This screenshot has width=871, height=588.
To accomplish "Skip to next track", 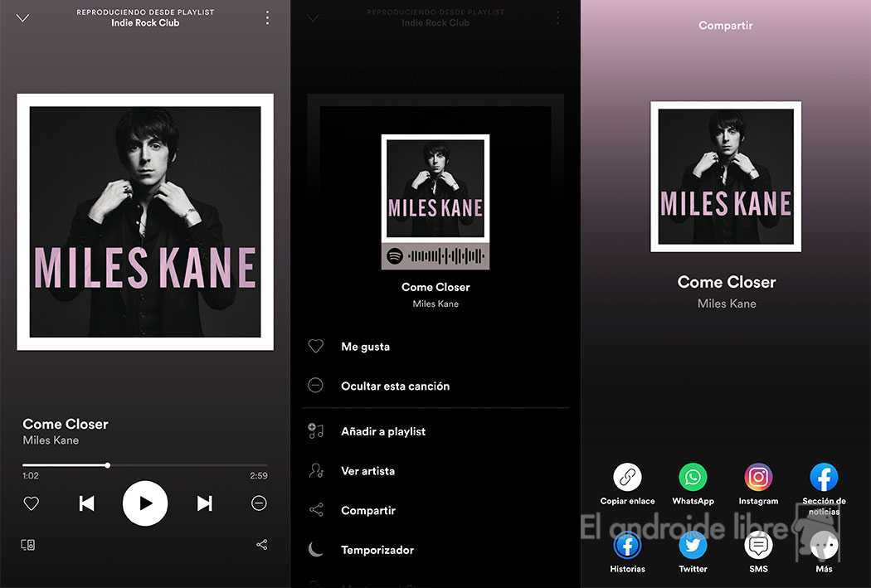I will click(204, 503).
